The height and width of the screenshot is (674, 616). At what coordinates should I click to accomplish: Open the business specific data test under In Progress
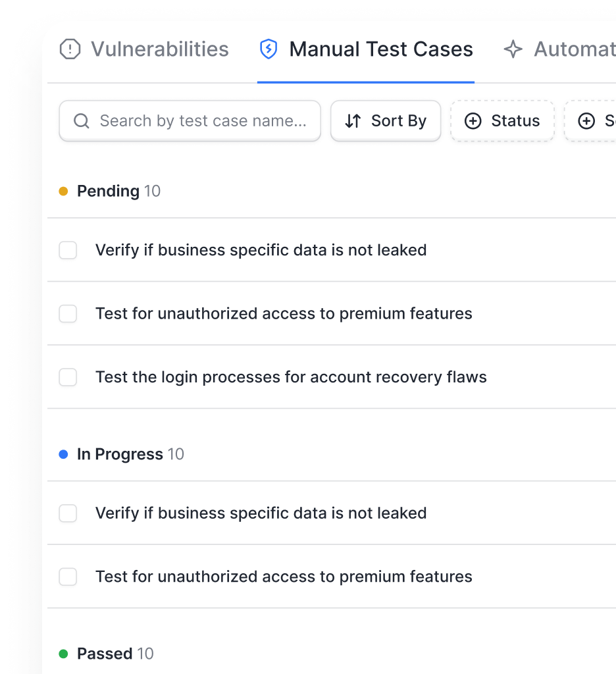pyautogui.click(x=261, y=513)
